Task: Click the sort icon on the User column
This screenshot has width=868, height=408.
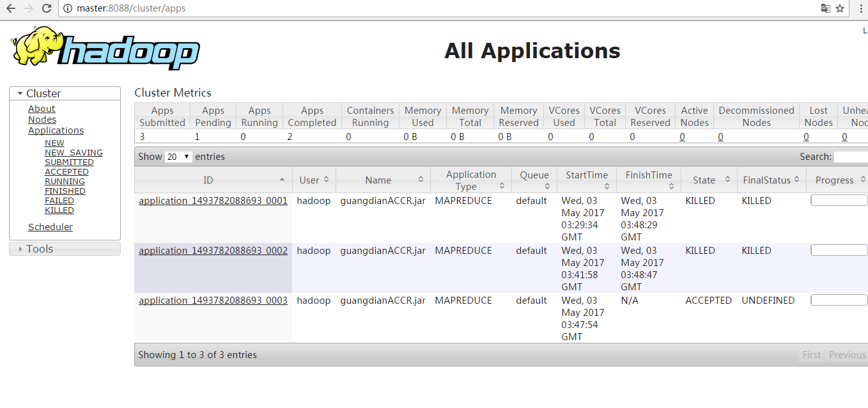Action: [327, 180]
